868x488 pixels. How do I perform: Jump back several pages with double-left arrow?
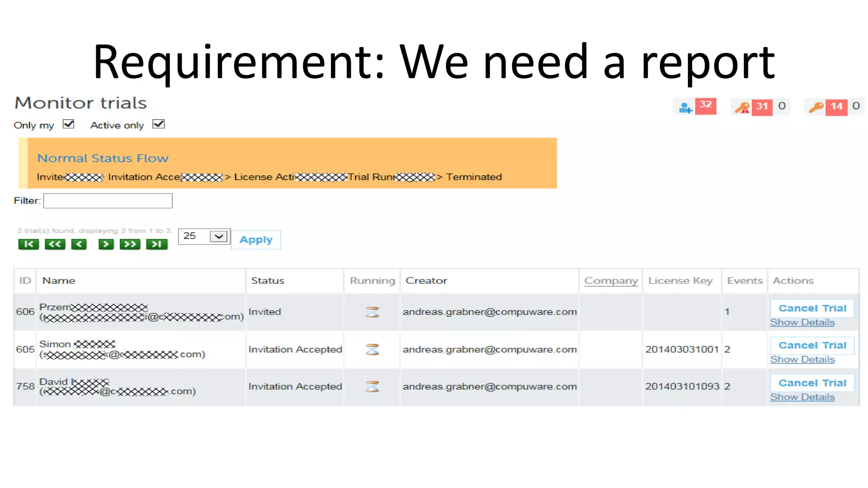pos(55,244)
